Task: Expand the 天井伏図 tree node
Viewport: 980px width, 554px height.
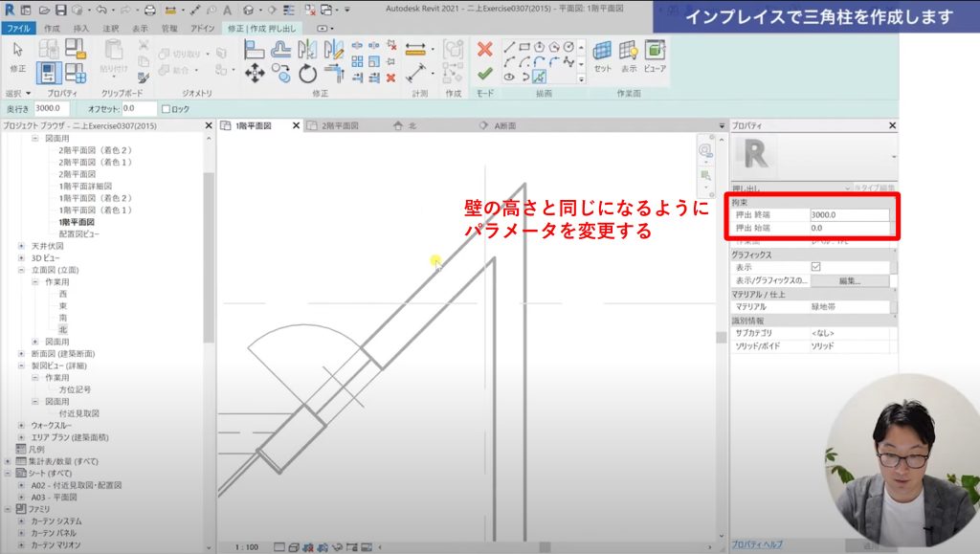Action: tap(21, 246)
